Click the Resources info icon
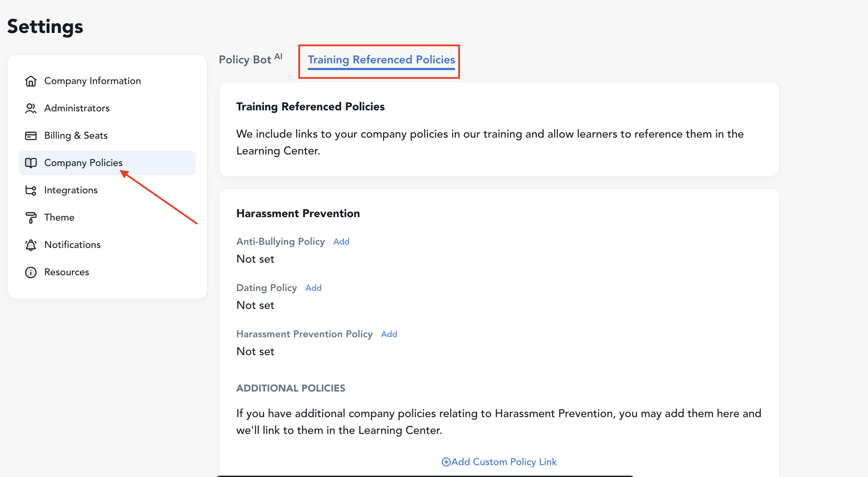Screen dimensions: 868x477 coord(31,272)
